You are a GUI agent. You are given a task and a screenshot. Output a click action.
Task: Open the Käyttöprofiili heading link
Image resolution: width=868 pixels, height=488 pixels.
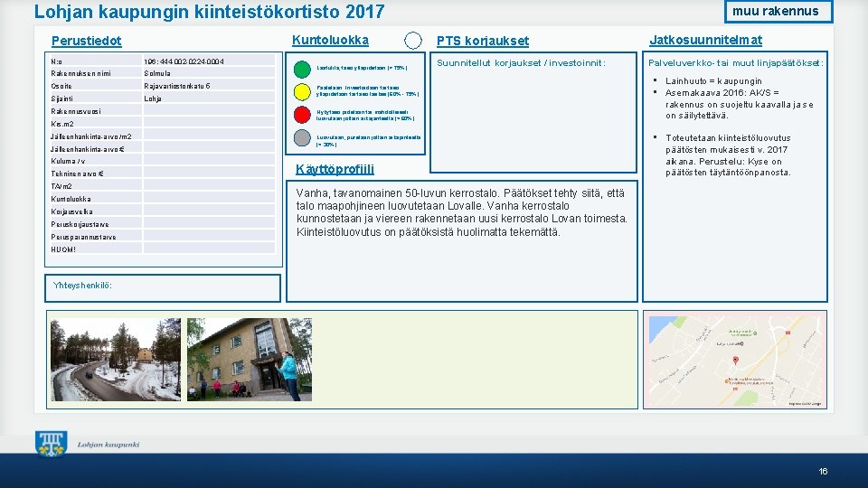[335, 169]
